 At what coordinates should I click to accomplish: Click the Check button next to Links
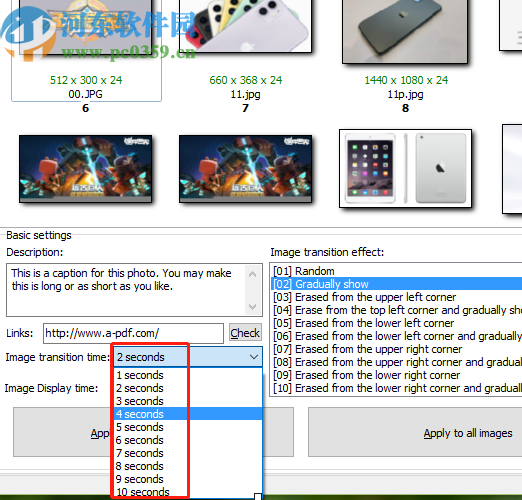point(245,333)
